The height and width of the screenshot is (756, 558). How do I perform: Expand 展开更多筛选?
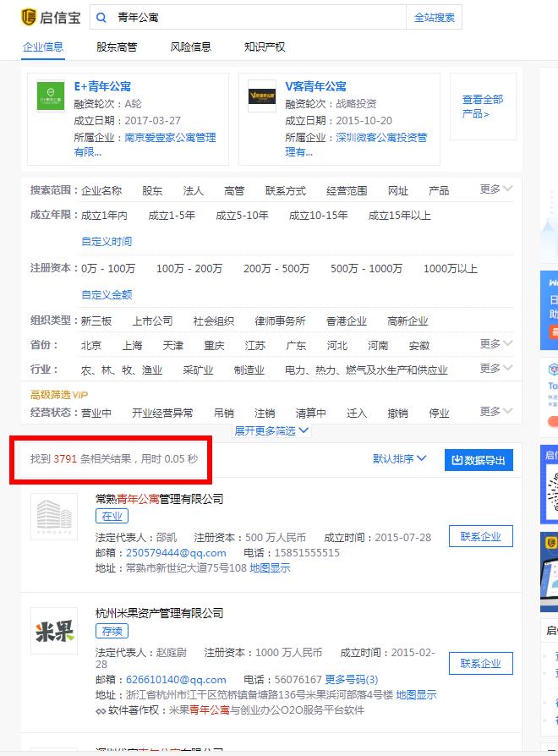pyautogui.click(x=271, y=430)
